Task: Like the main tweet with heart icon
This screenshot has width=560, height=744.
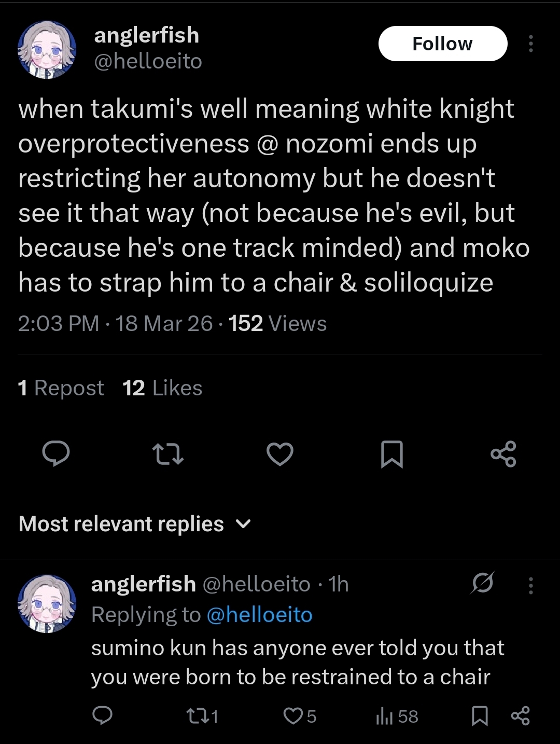Action: click(280, 454)
